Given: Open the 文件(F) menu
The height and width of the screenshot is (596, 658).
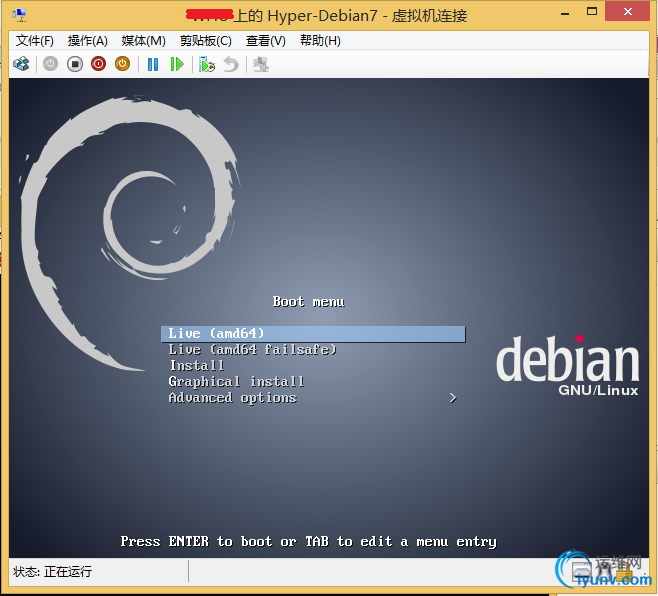Looking at the screenshot, I should (35, 41).
